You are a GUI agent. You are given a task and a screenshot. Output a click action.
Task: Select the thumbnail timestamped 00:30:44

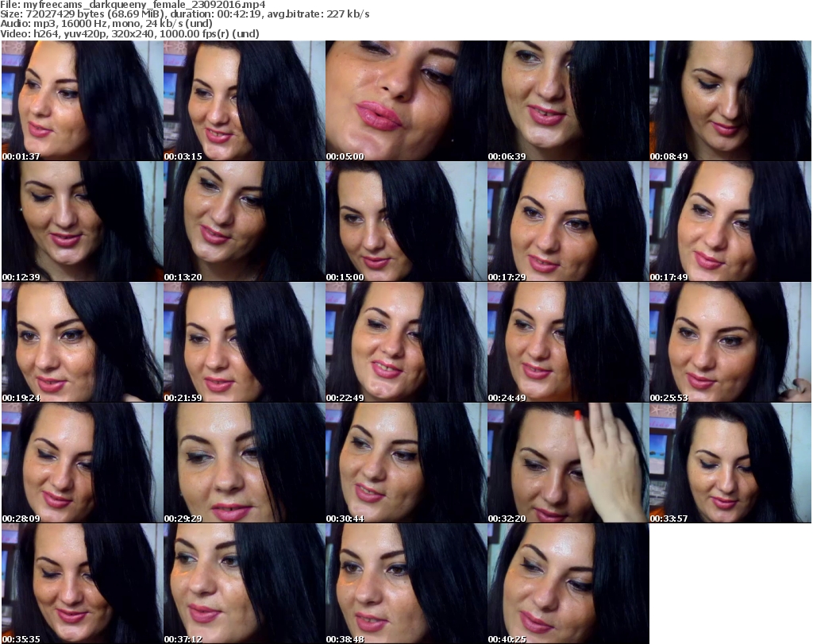406,463
